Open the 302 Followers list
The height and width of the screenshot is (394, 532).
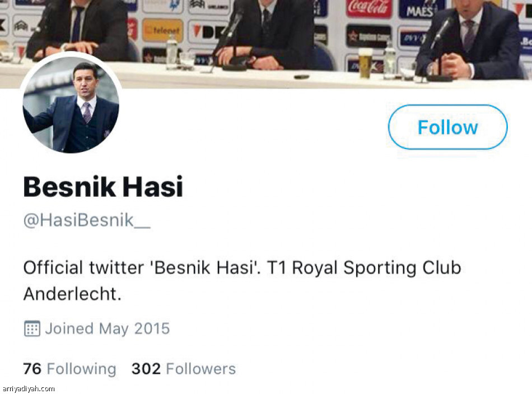click(184, 369)
